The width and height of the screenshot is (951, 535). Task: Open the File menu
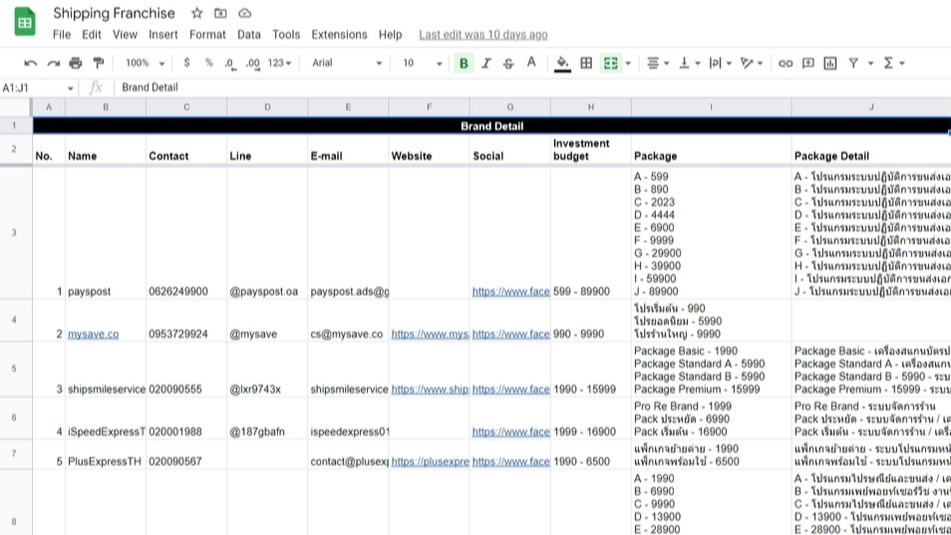(61, 35)
